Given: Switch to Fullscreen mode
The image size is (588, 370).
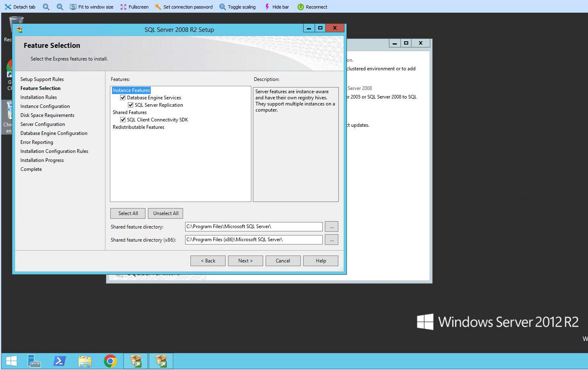Looking at the screenshot, I should coord(134,7).
